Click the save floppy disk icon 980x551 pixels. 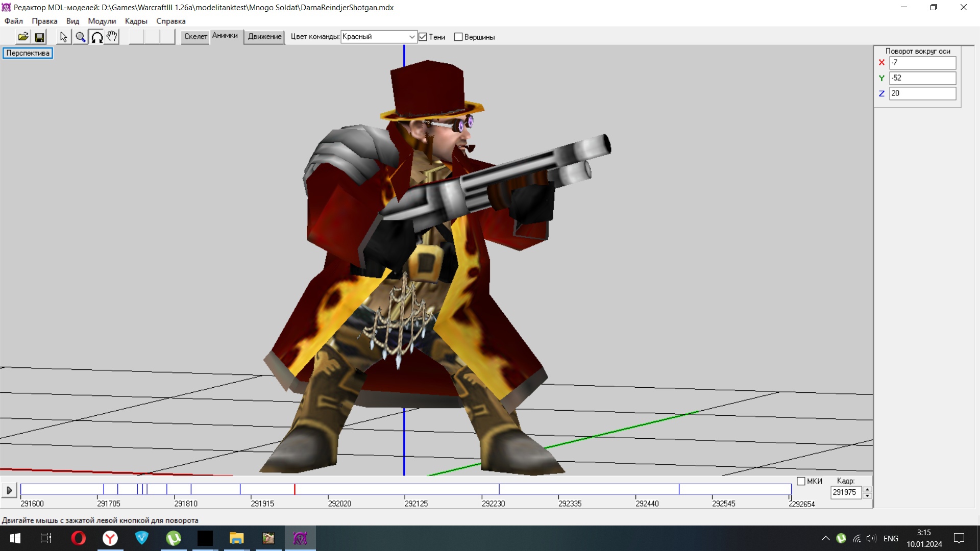point(39,37)
